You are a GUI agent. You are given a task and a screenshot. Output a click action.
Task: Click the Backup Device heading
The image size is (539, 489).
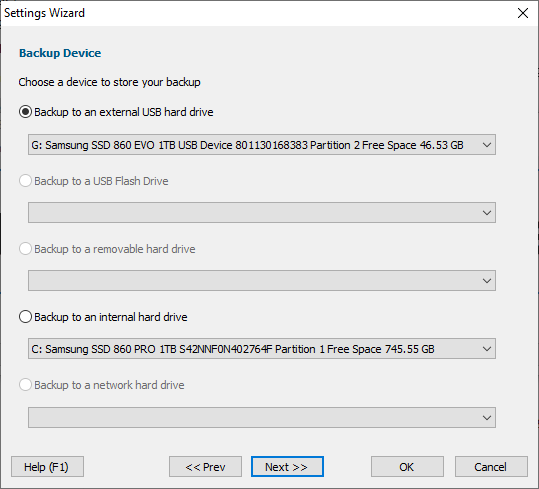pos(60,53)
